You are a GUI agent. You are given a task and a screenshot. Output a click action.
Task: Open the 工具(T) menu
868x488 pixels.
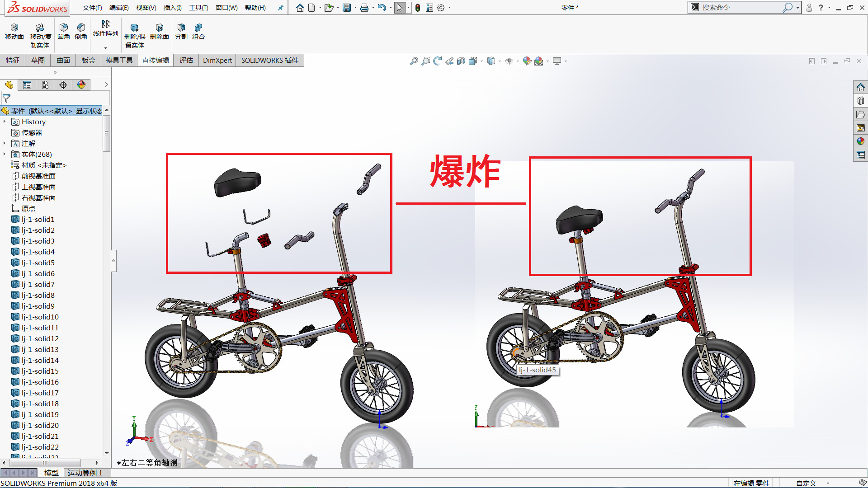pos(198,8)
